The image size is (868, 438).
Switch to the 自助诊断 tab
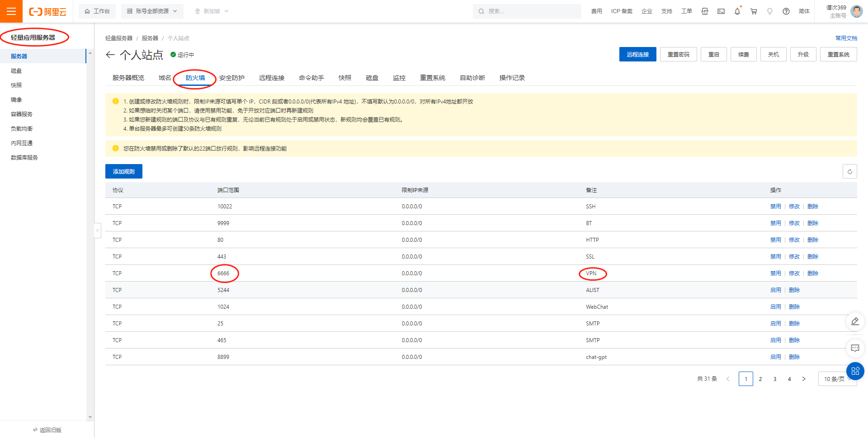click(x=472, y=78)
